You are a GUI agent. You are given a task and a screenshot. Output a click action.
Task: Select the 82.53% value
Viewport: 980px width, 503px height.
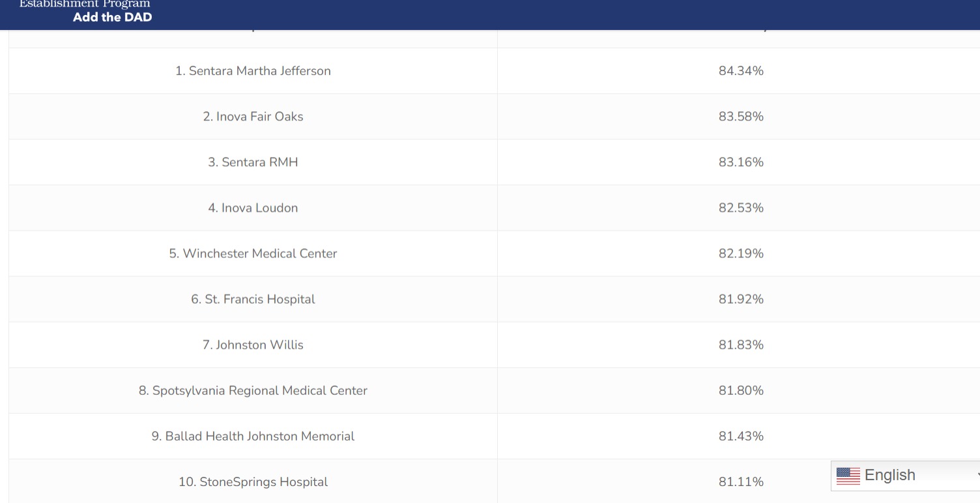(x=741, y=208)
